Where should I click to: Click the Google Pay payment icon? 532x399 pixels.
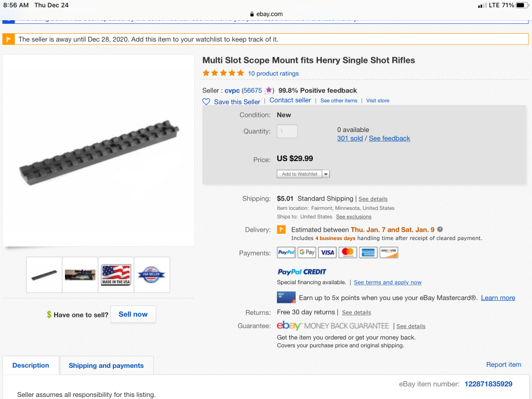pyautogui.click(x=307, y=252)
